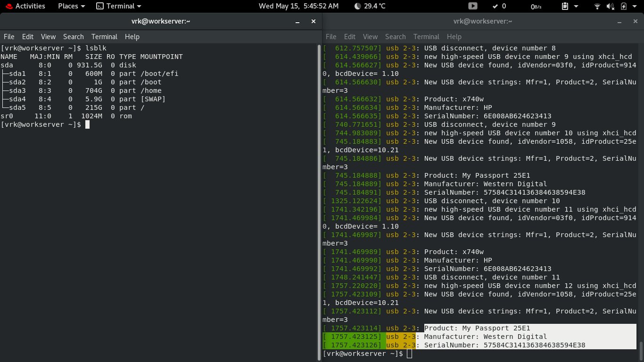Open Search menu in left terminal
This screenshot has height=362, width=644.
[x=74, y=36]
